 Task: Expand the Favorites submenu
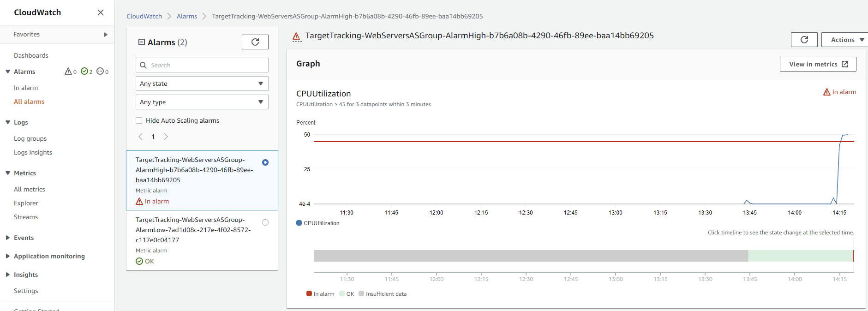click(106, 35)
